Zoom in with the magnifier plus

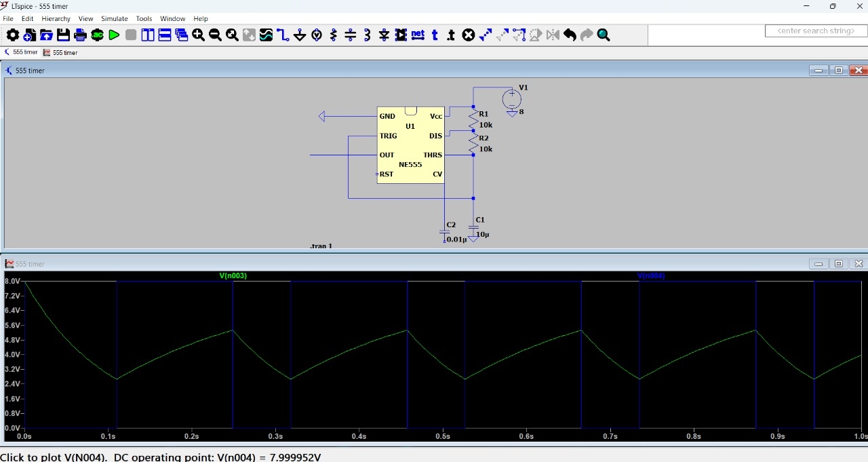(x=199, y=35)
